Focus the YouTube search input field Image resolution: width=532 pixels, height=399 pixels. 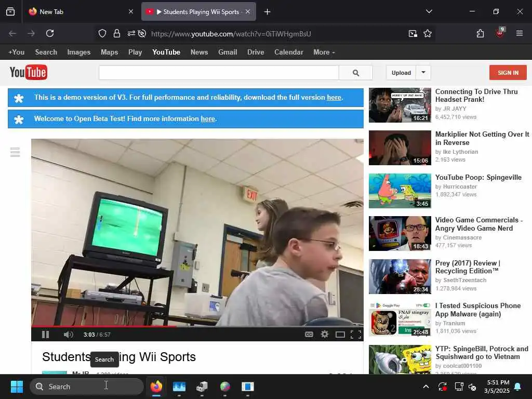pos(219,73)
